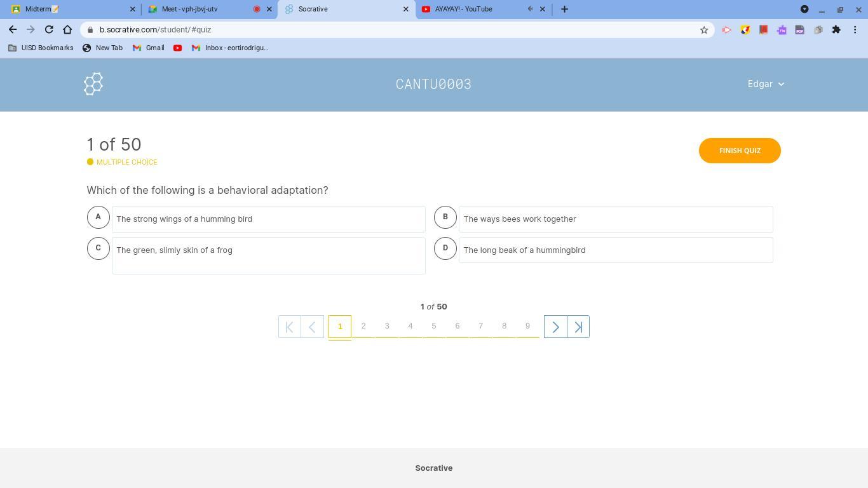Go to question 2 in pagination
868x488 pixels.
[363, 327]
